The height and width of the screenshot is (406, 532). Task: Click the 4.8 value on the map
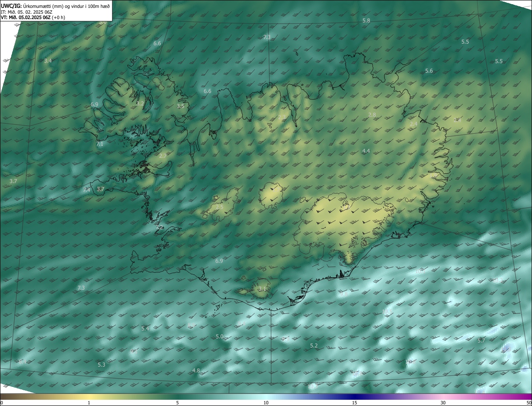[196, 370]
